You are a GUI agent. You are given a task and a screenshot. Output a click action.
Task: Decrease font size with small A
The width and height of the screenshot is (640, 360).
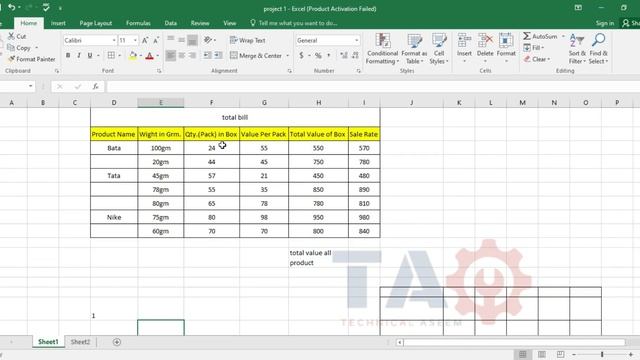pos(156,40)
